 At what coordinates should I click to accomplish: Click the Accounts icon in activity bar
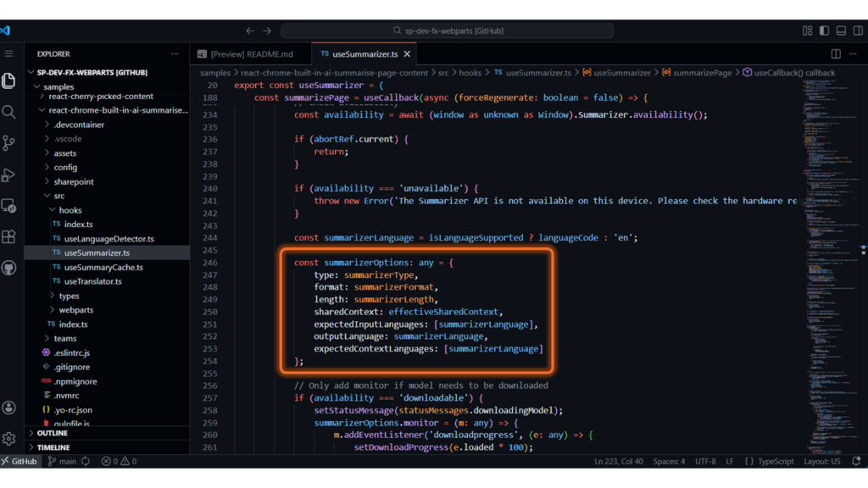tap(9, 408)
